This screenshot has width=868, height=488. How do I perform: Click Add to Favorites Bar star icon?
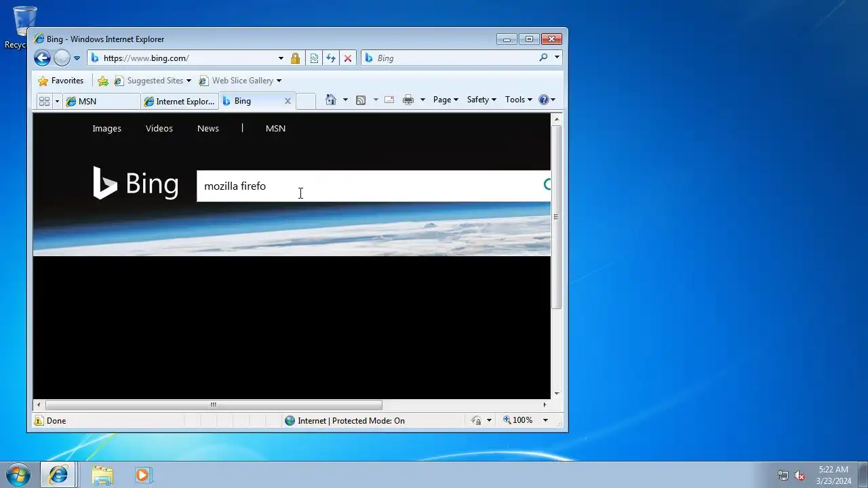coord(103,81)
